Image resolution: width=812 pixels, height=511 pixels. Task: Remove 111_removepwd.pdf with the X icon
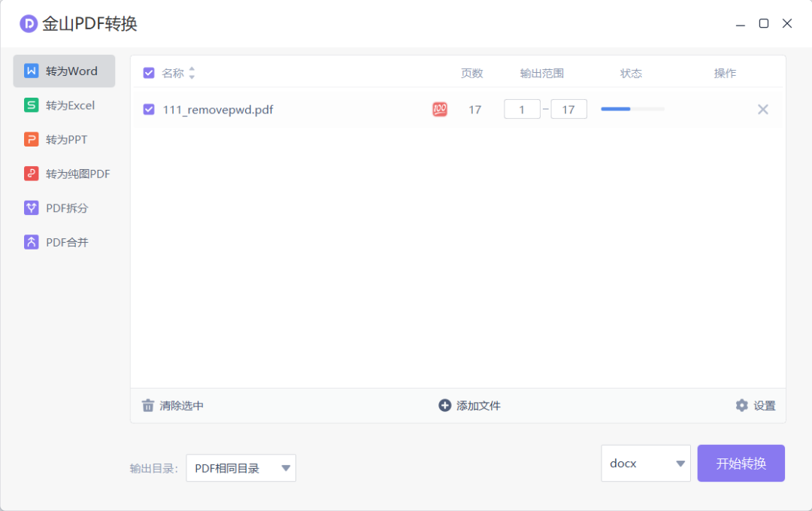coord(763,109)
